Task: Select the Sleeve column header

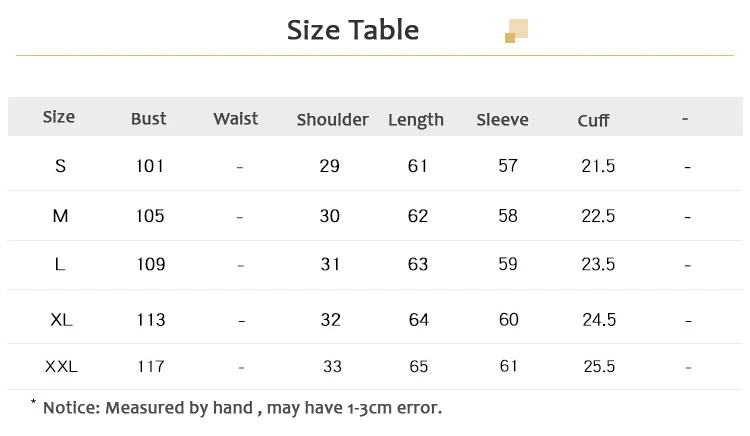Action: (x=502, y=120)
